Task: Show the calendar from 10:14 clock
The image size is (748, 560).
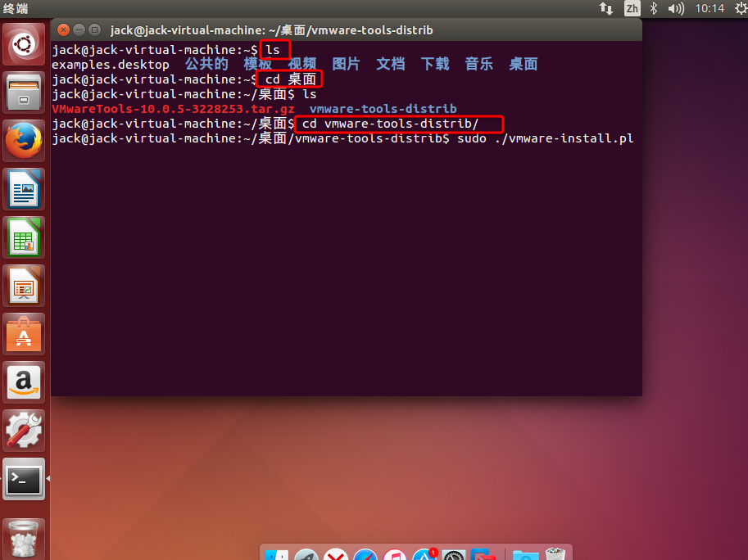Action: [709, 8]
